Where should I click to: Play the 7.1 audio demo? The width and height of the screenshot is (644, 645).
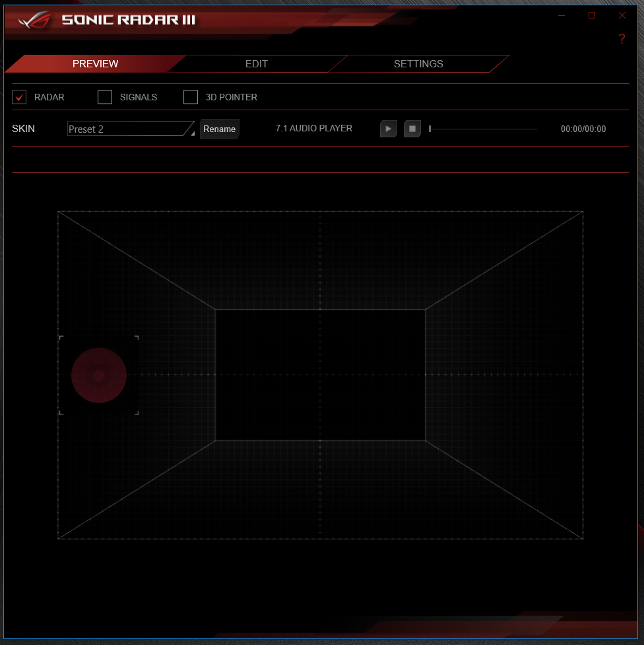pos(388,129)
